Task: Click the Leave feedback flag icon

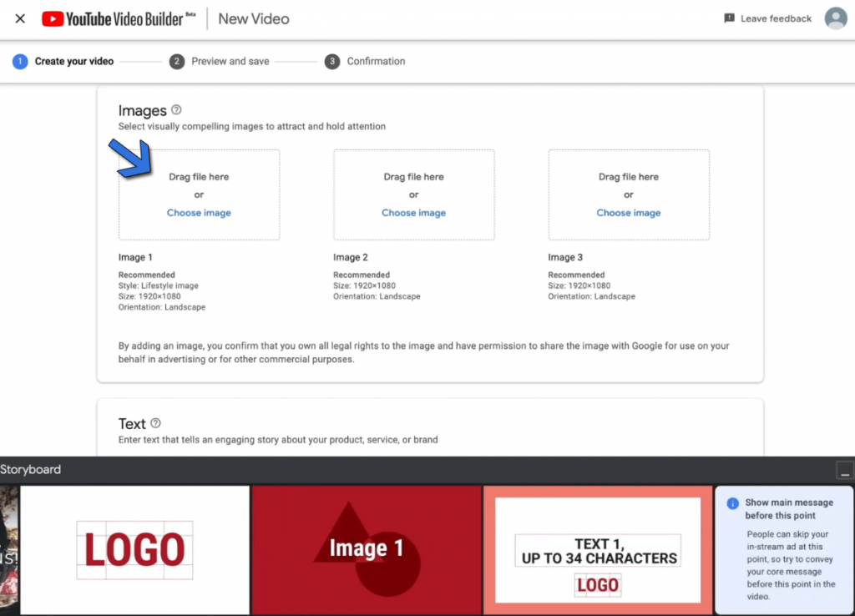Action: click(x=729, y=18)
